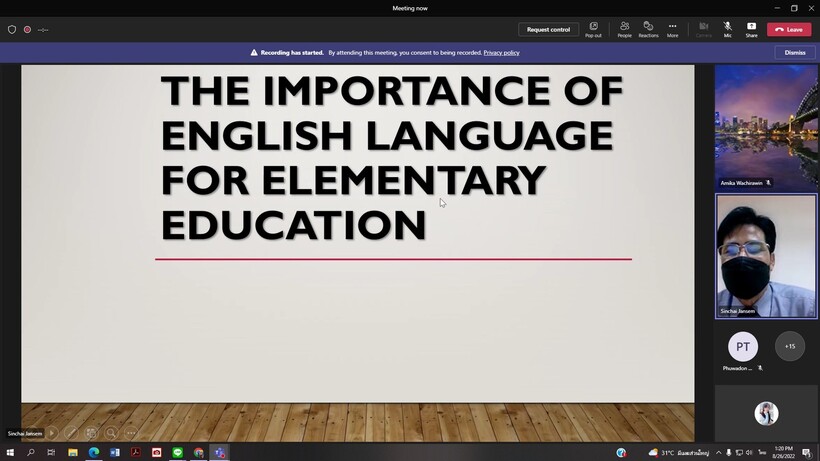Image resolution: width=820 pixels, height=461 pixels.
Task: Dismiss the recording notification banner
Action: (795, 52)
